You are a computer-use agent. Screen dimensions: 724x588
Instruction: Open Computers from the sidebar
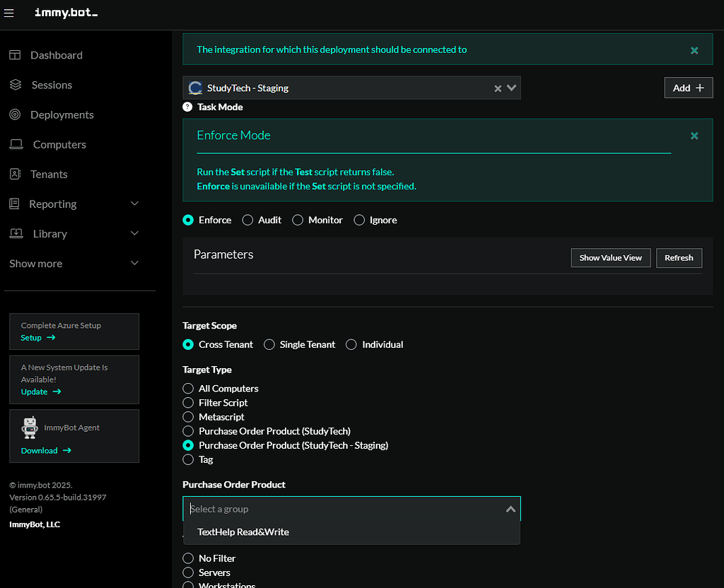[x=16, y=143]
